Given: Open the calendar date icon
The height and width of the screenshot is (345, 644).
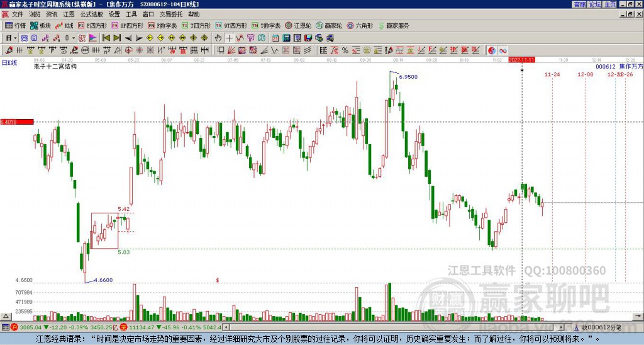Looking at the screenshot, I should 275,38.
